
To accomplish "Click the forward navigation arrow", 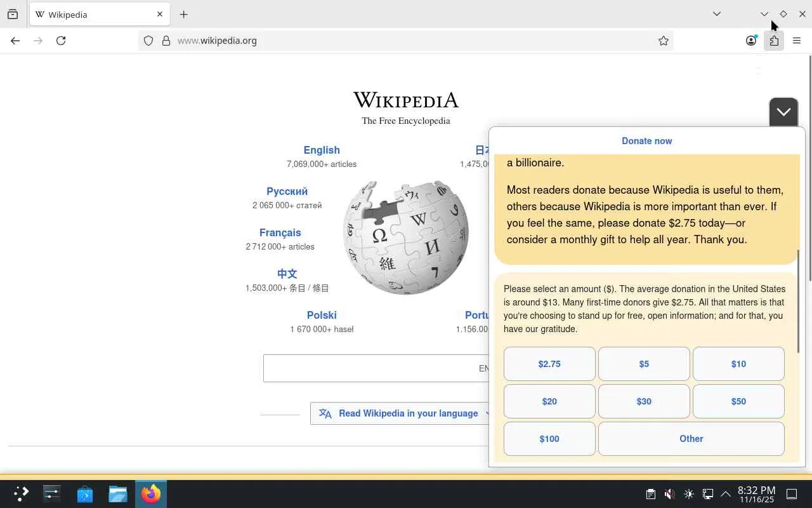I will [x=38, y=41].
